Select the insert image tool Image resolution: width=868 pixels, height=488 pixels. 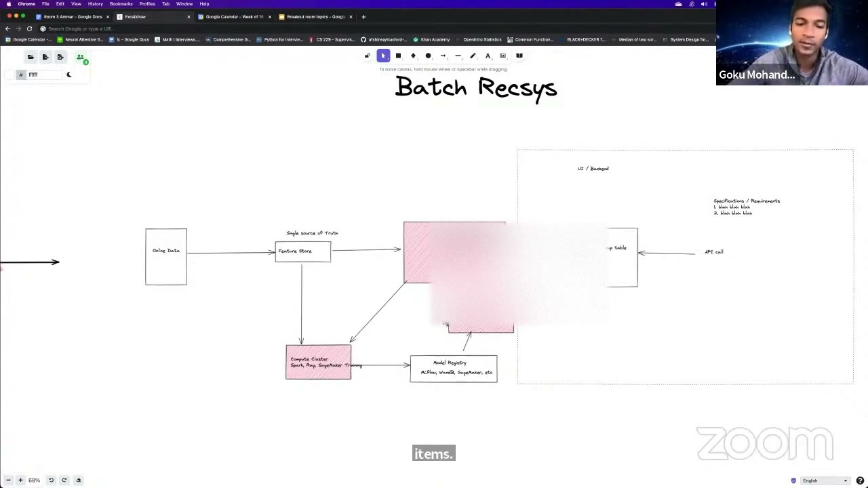(502, 56)
